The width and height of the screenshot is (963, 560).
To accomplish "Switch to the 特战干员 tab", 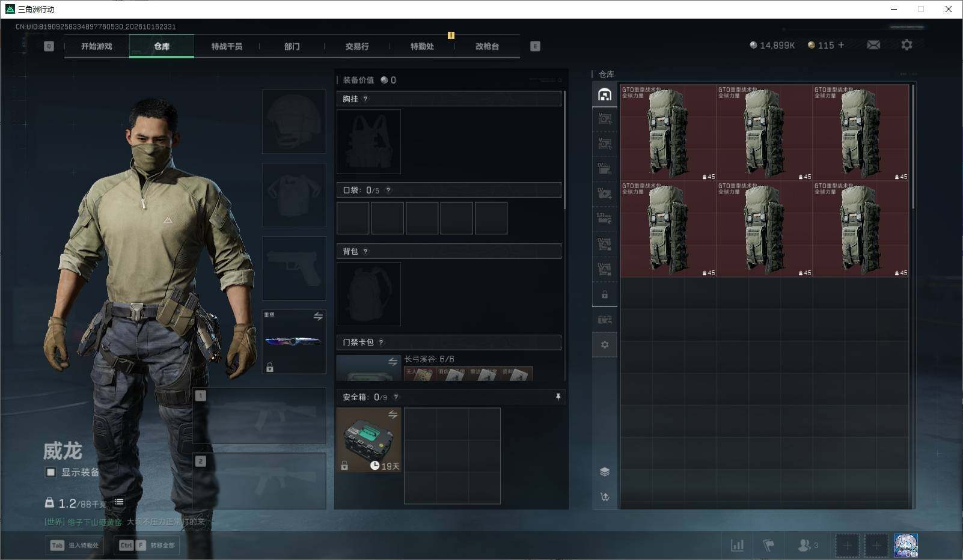I will [227, 46].
